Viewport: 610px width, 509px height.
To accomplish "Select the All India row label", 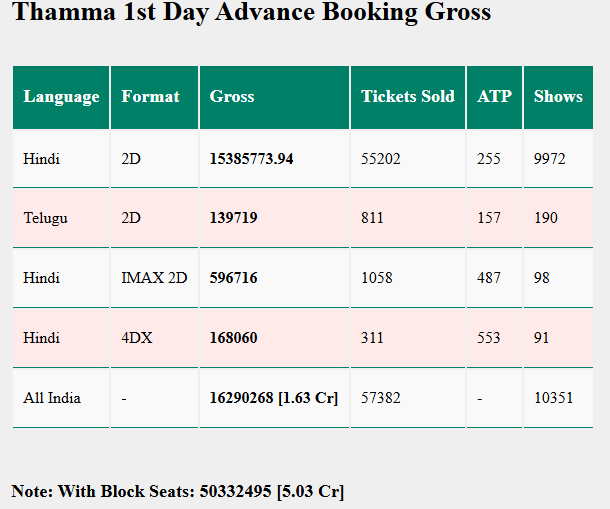I will [x=52, y=398].
